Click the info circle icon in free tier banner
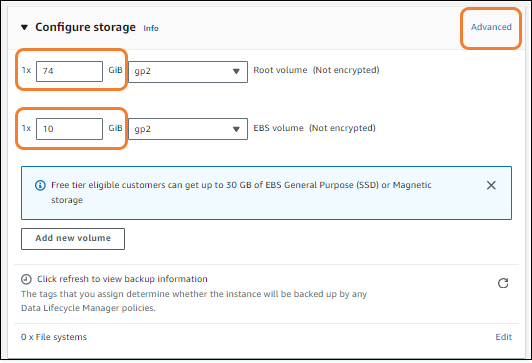The image size is (532, 363). (40, 185)
